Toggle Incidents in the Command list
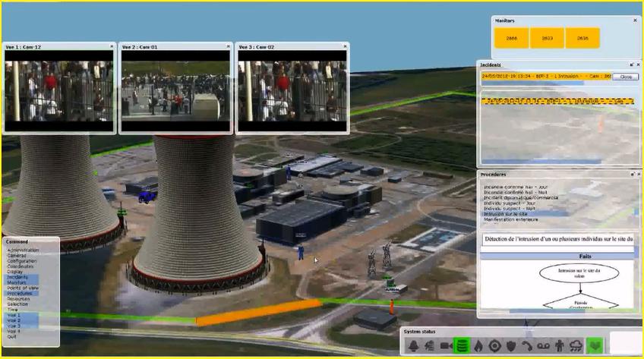 18,278
